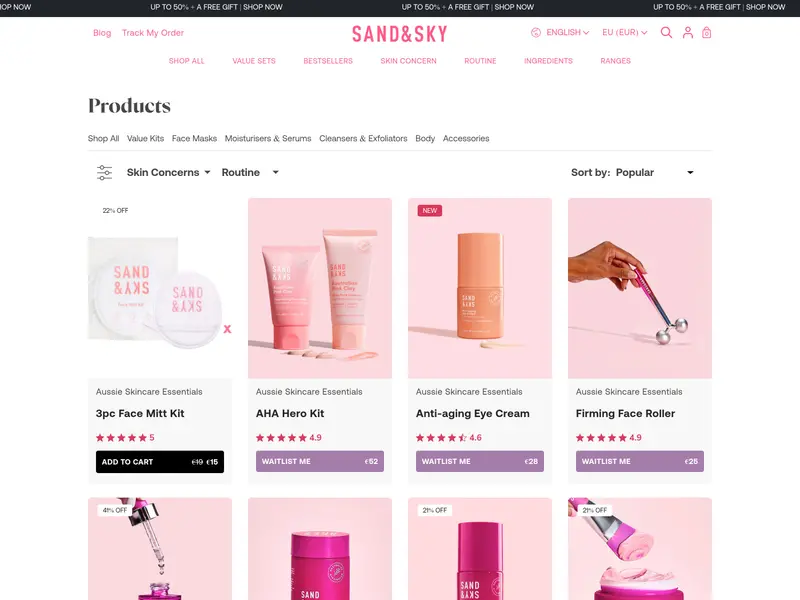Screen dimensions: 800x600
Task: Expand the Routine filter dropdown
Action: pyautogui.click(x=250, y=172)
